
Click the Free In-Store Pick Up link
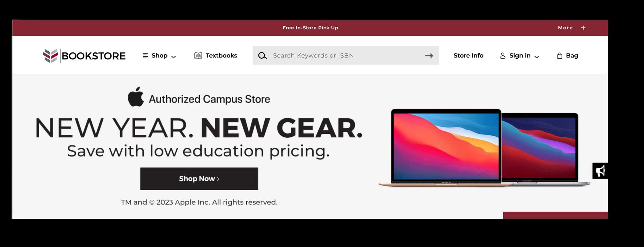(x=310, y=28)
